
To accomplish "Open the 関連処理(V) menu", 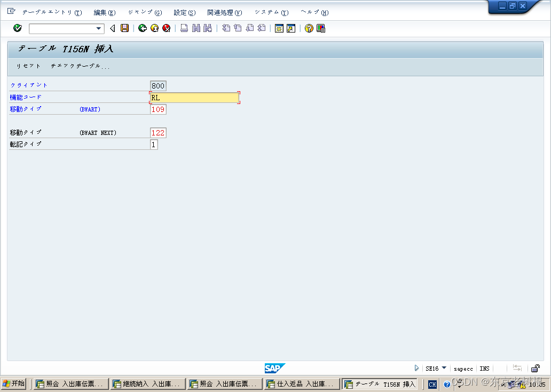I will pyautogui.click(x=225, y=13).
